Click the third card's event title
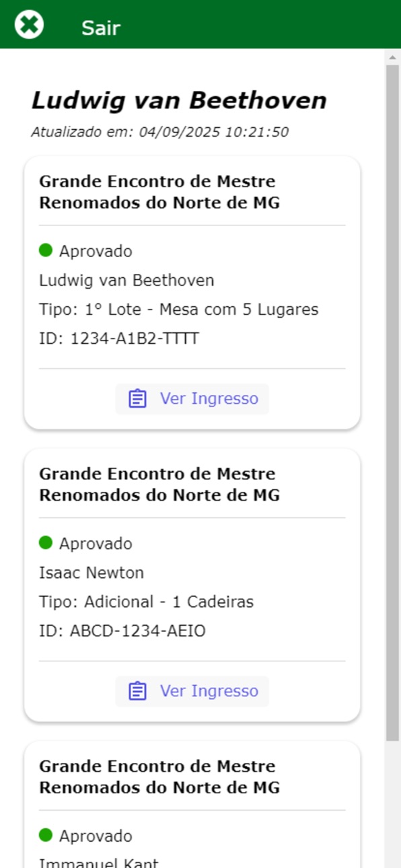The image size is (401, 868). click(x=159, y=776)
